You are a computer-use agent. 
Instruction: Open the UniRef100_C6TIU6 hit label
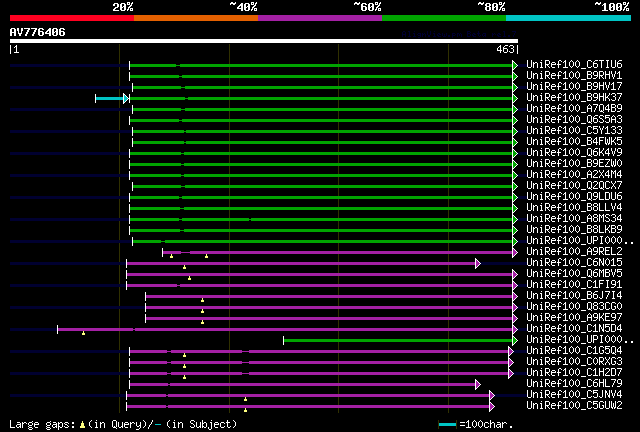point(574,64)
